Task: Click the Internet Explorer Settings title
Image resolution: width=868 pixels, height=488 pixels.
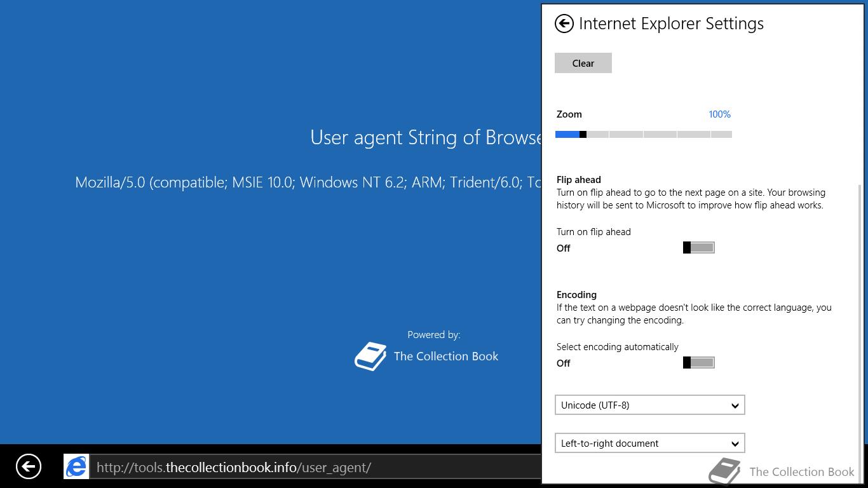Action: click(671, 24)
